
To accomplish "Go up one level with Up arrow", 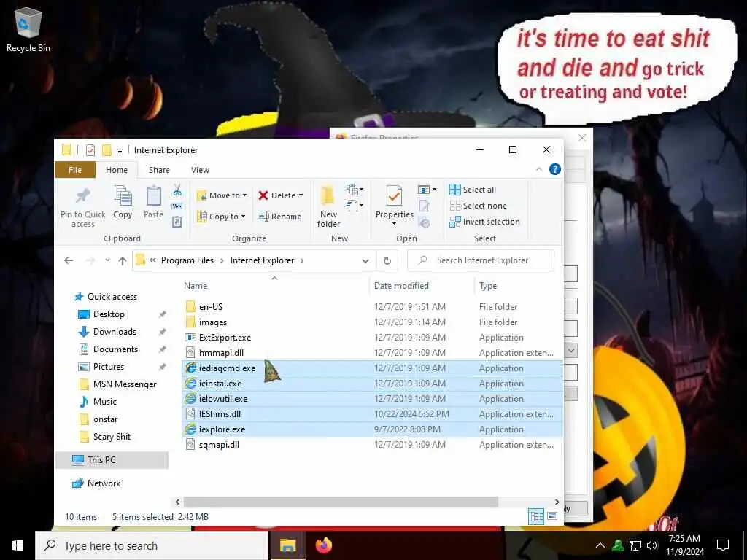I will tap(123, 260).
